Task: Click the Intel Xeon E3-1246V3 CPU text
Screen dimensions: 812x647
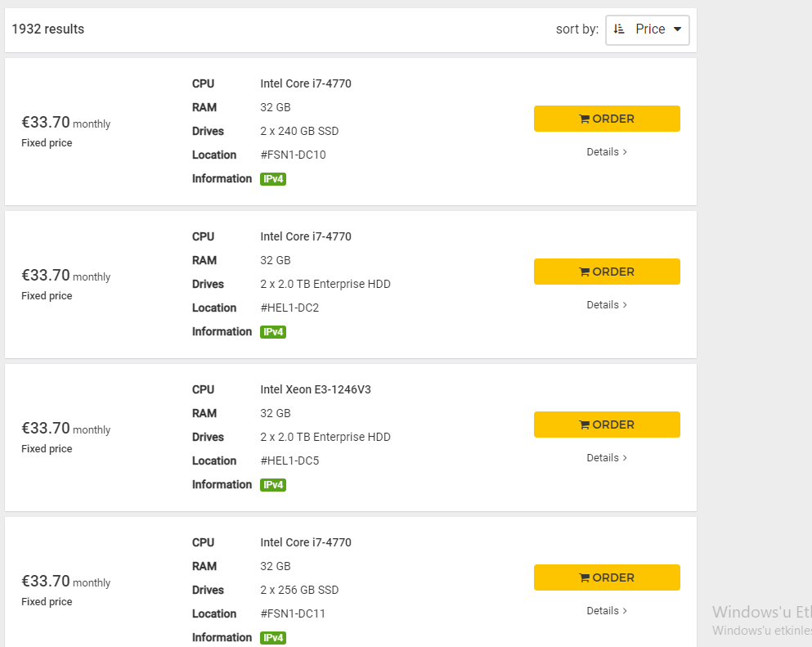Action: [x=316, y=389]
